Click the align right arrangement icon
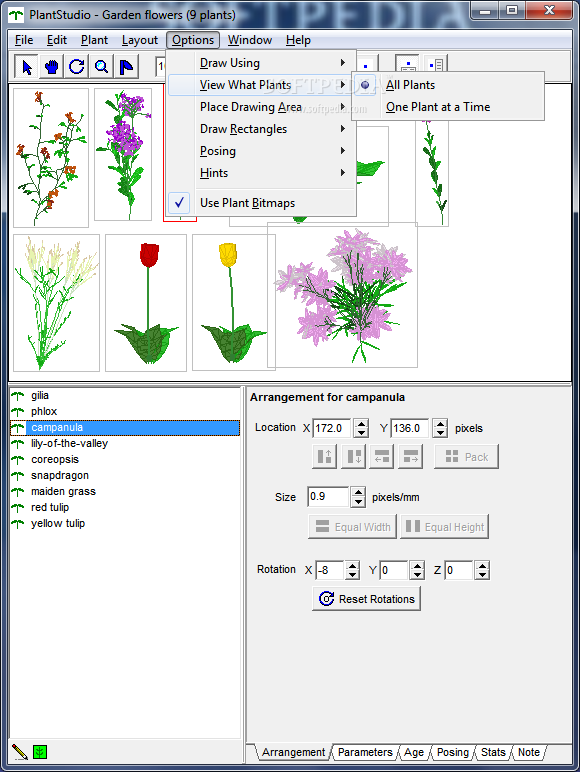The width and height of the screenshot is (580, 772). click(x=411, y=456)
